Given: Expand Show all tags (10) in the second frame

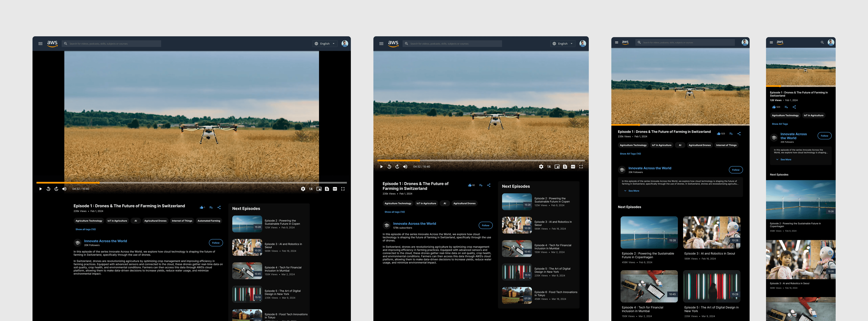Looking at the screenshot, I should point(395,212).
